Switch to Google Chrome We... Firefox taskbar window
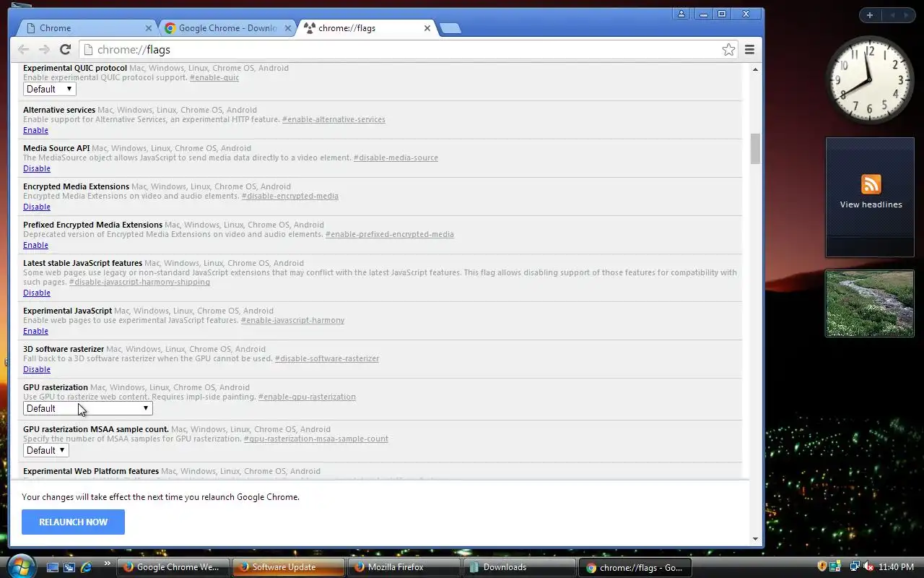924x578 pixels. point(173,567)
